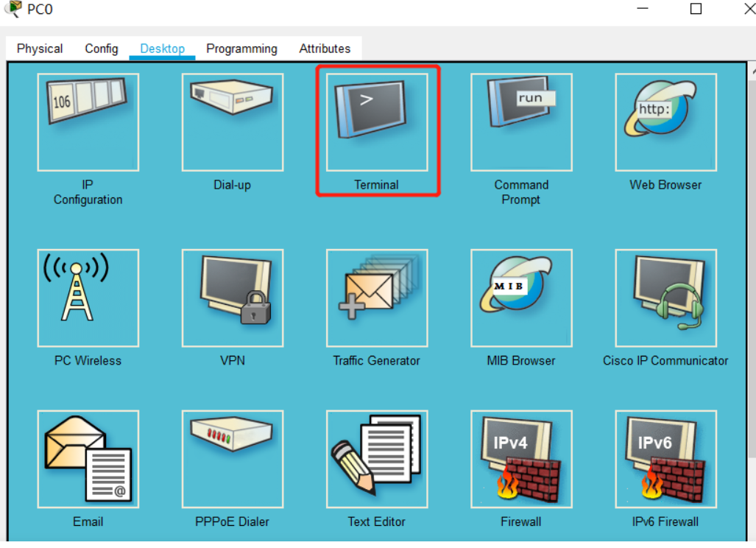Screen dimensions: 756x548
Task: Open the Terminal app
Action: pyautogui.click(x=377, y=122)
